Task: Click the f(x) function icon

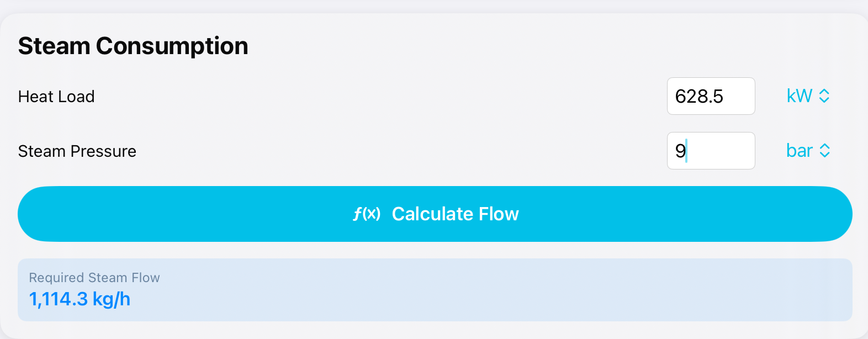Action: (x=367, y=214)
